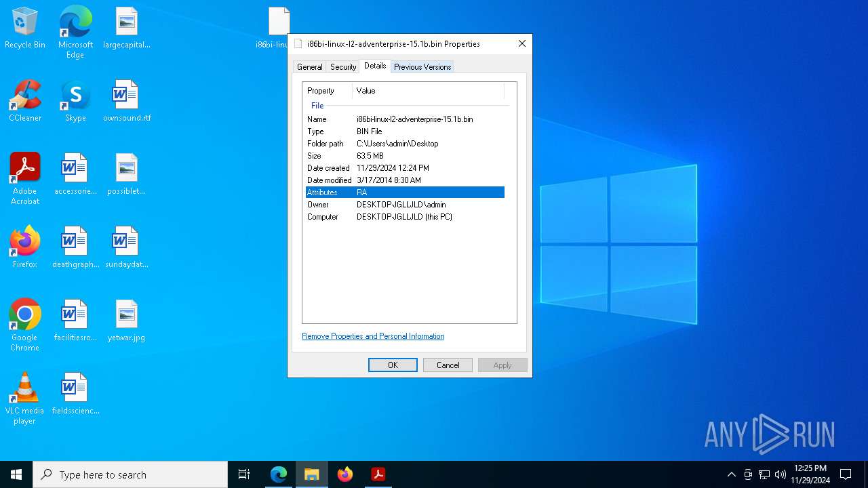
Task: Open Remove Properties and Personal Information link
Action: (373, 336)
